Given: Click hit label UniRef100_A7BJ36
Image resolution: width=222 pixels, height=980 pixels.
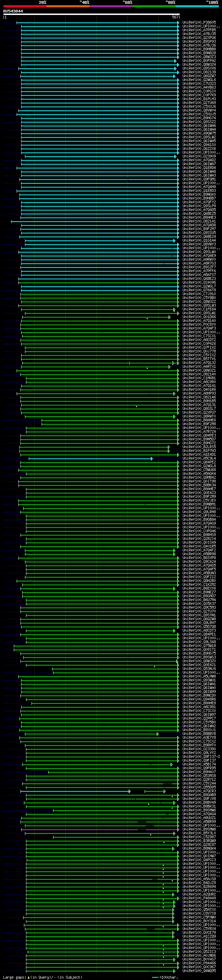Looking at the screenshot, I should pos(199,45).
